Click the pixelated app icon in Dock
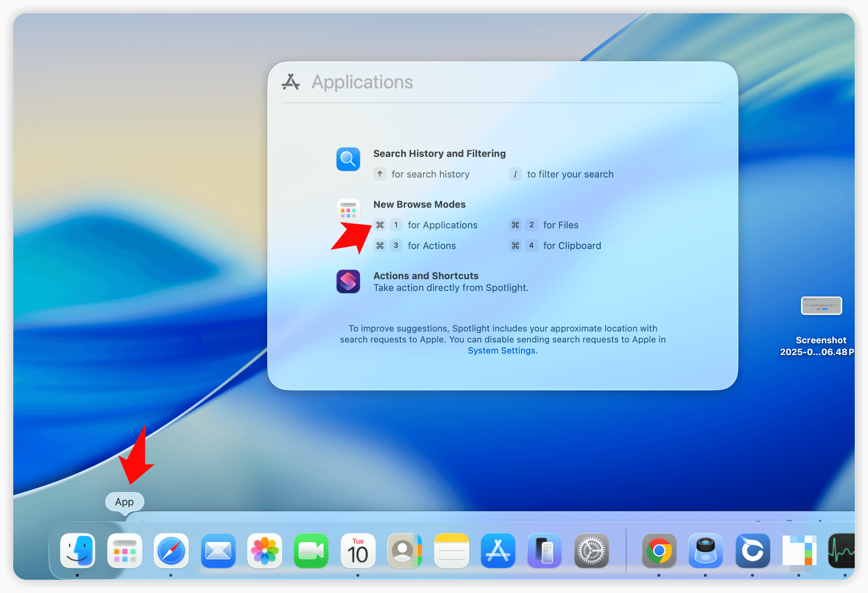This screenshot has width=868, height=593. (x=799, y=551)
